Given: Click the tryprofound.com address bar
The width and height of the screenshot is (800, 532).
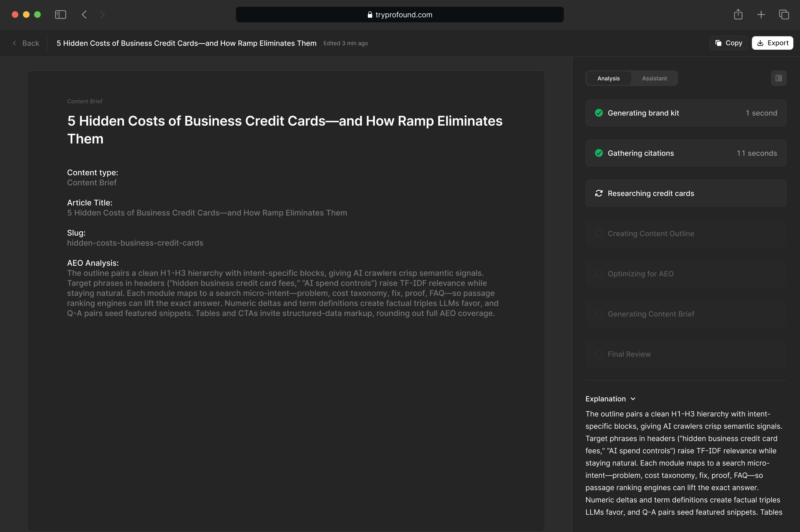Looking at the screenshot, I should click(400, 15).
